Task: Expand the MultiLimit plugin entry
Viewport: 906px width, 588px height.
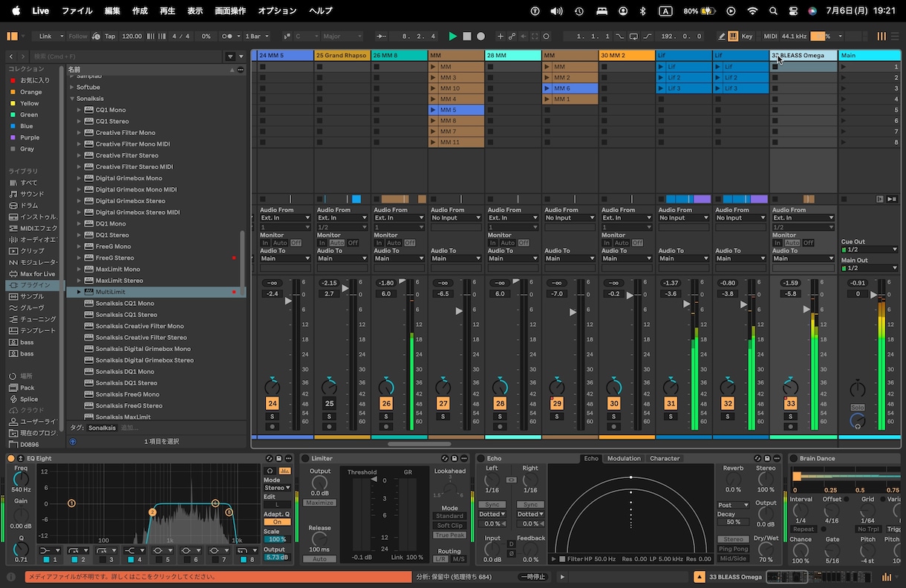Action: click(x=79, y=292)
